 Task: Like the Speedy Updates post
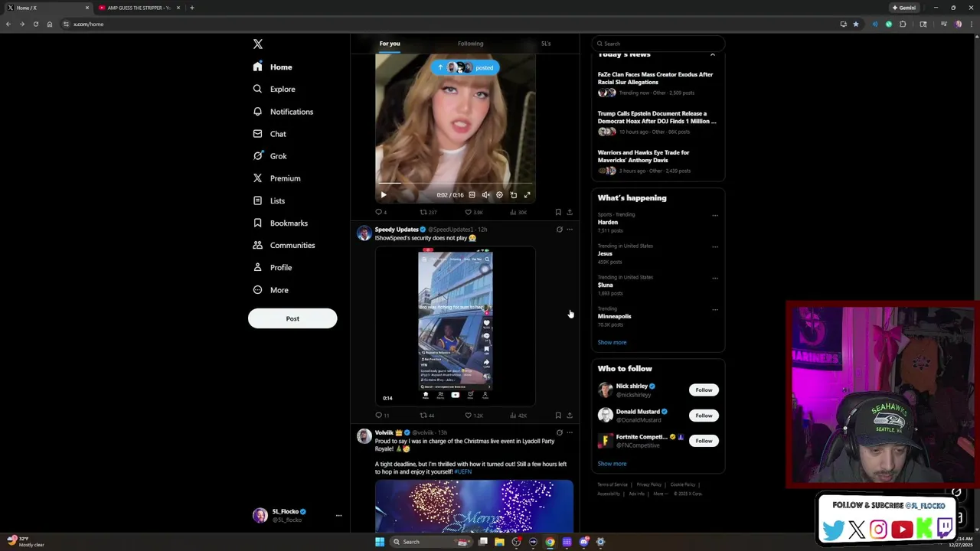coord(474,416)
